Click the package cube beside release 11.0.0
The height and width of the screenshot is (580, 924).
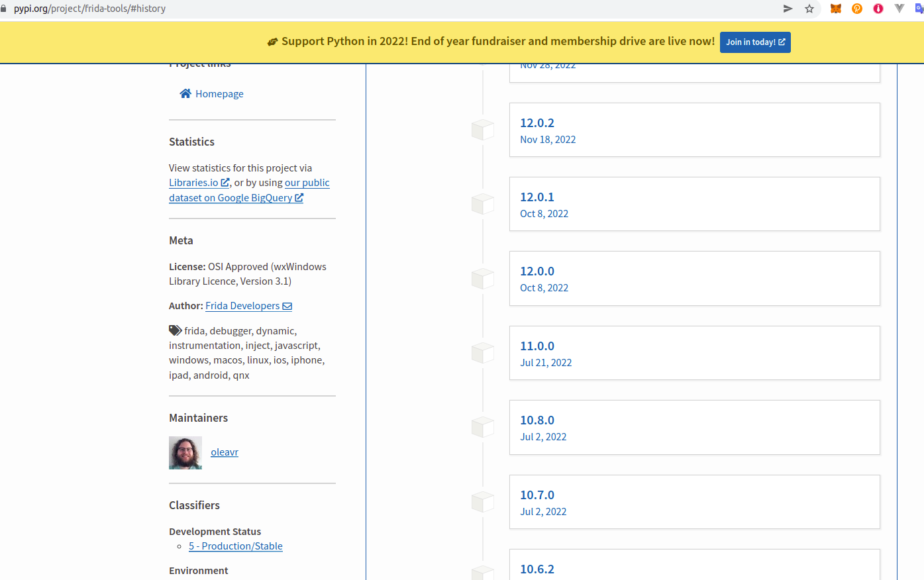coord(483,353)
